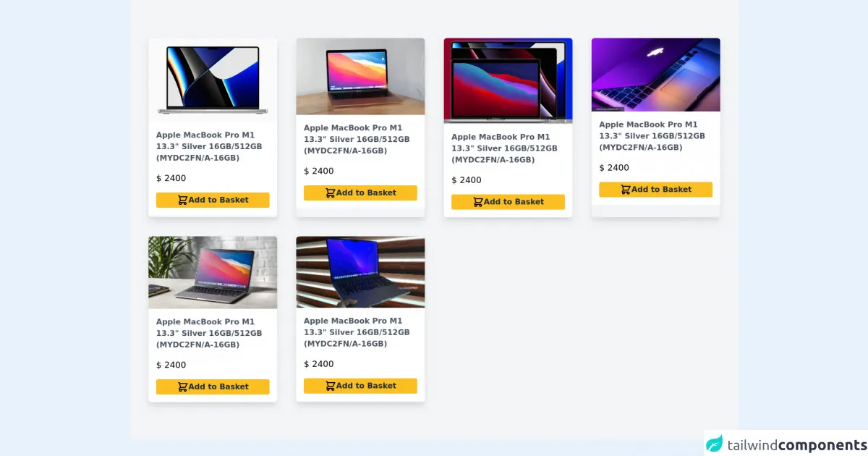Click the tailwindcomponents leaf logo icon

715,444
